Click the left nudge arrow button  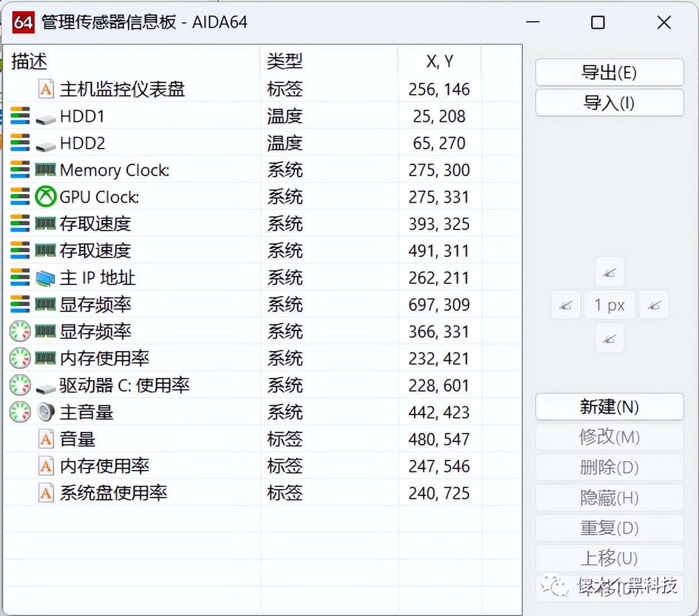pyautogui.click(x=565, y=305)
